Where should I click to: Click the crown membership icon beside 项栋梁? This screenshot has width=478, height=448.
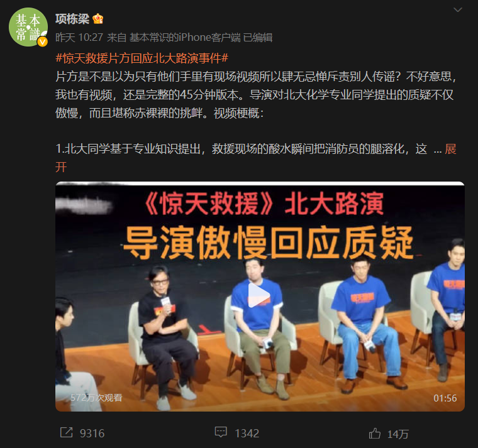98,19
